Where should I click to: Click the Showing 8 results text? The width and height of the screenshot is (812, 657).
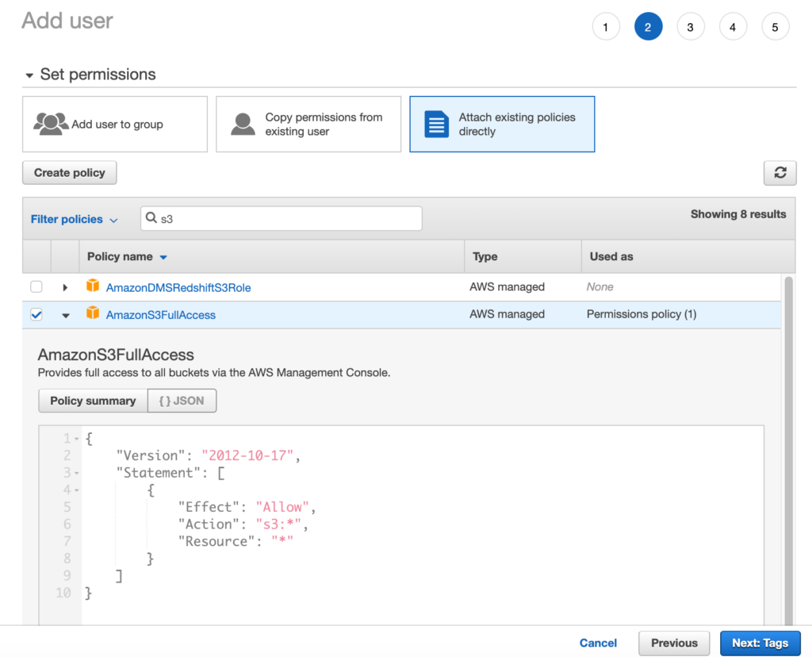(x=738, y=214)
